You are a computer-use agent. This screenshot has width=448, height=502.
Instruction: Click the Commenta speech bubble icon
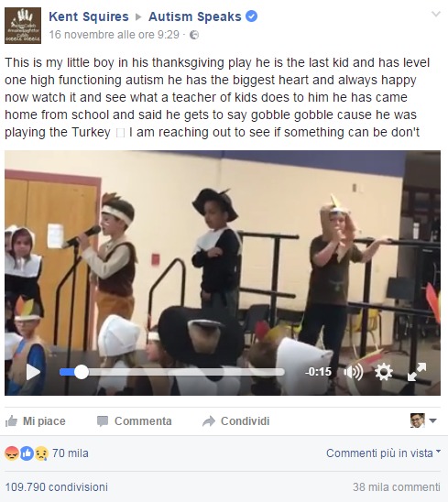point(103,421)
